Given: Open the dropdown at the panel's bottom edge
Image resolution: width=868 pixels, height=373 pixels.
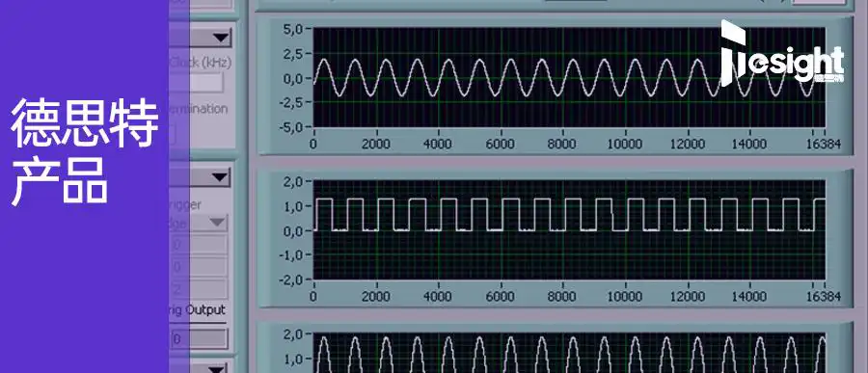Looking at the screenshot, I should point(218,368).
